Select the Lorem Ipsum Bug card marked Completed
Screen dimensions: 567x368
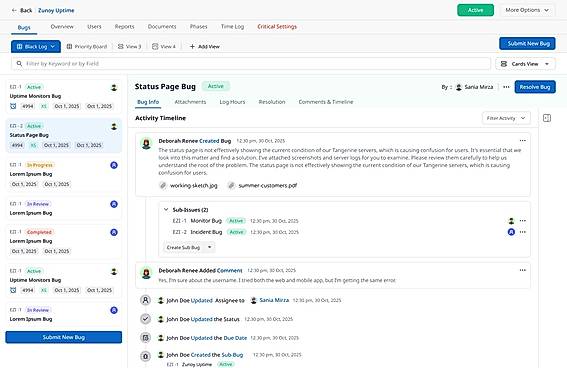point(64,242)
